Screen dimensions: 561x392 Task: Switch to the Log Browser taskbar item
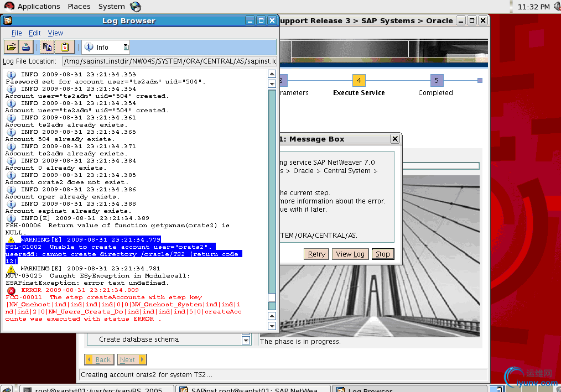[x=409, y=389]
